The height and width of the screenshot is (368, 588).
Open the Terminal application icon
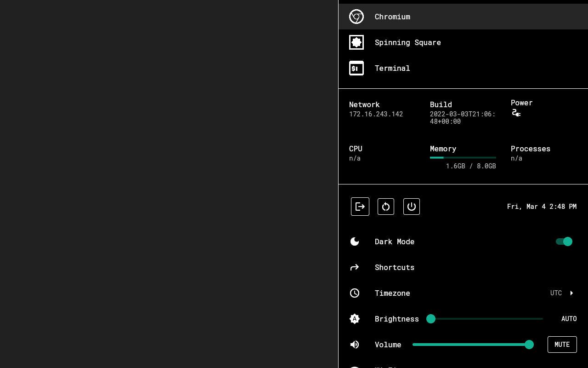pyautogui.click(x=356, y=68)
